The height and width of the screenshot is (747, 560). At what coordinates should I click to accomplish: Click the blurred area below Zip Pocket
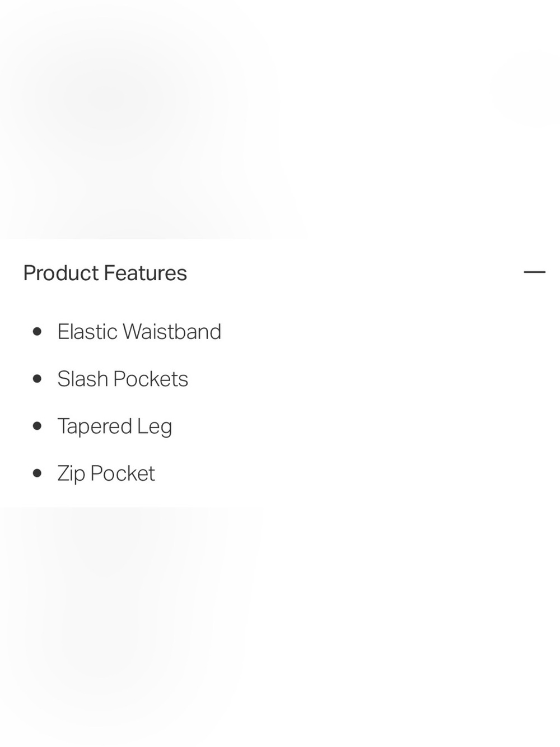(280, 627)
